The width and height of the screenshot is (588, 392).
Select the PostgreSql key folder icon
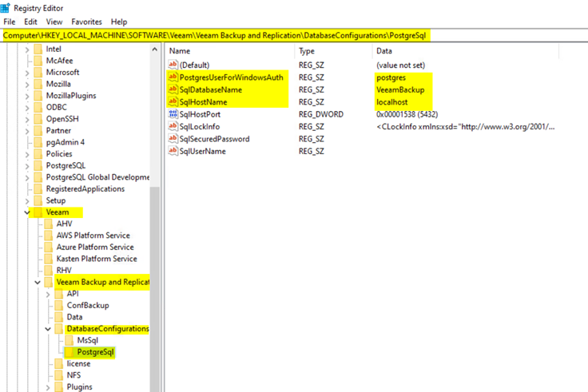point(71,352)
